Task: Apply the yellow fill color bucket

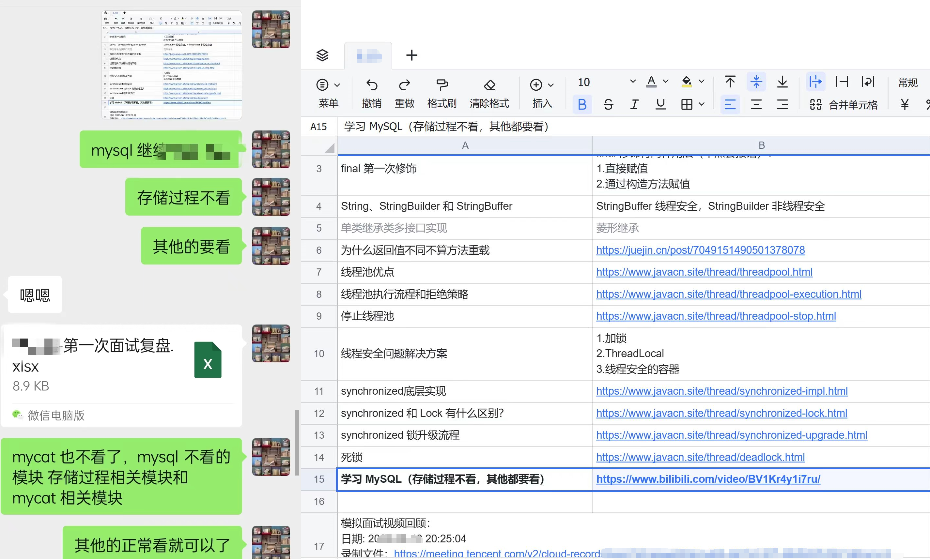Action: click(x=687, y=82)
